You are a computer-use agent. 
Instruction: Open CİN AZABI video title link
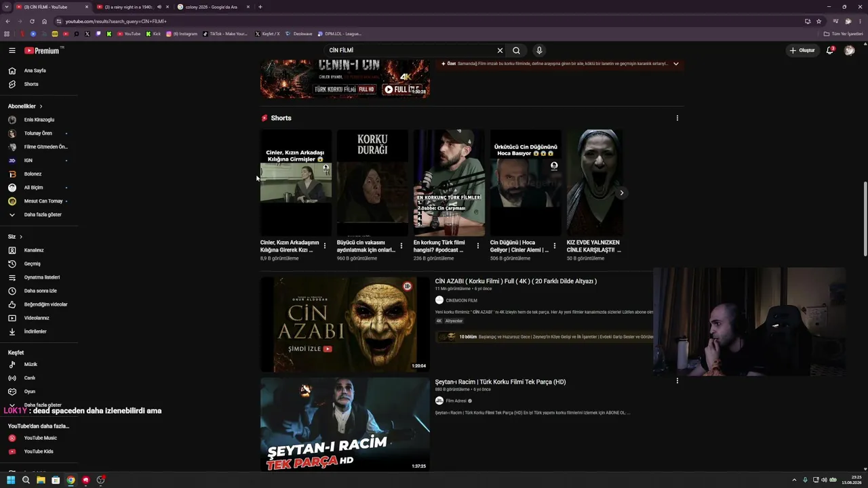click(x=516, y=281)
